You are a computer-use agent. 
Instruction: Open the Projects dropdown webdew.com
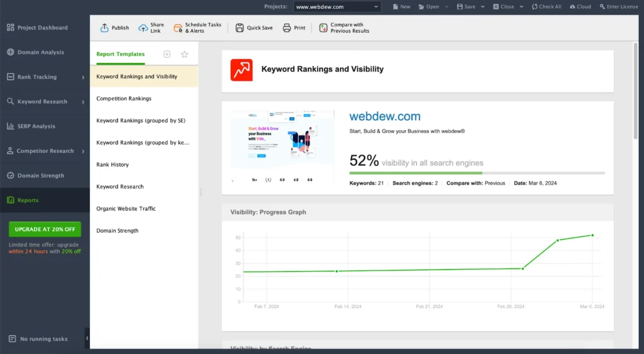tap(337, 7)
